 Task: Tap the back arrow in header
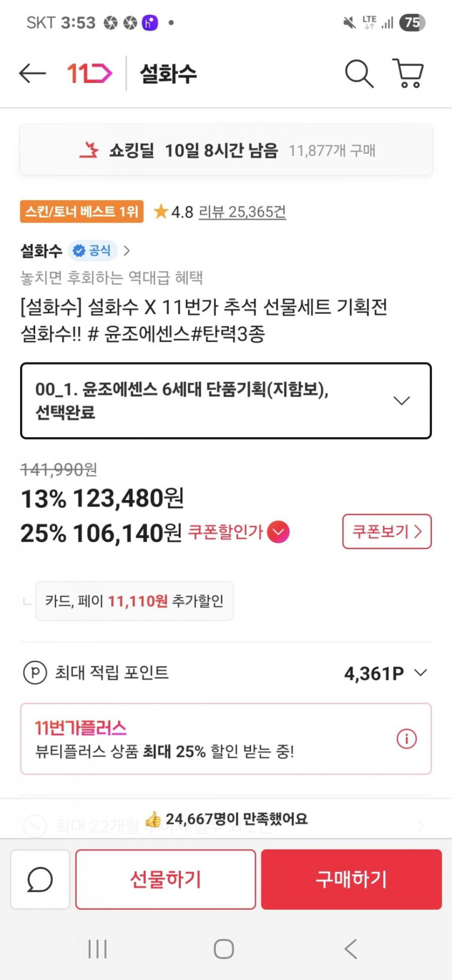[x=32, y=73]
